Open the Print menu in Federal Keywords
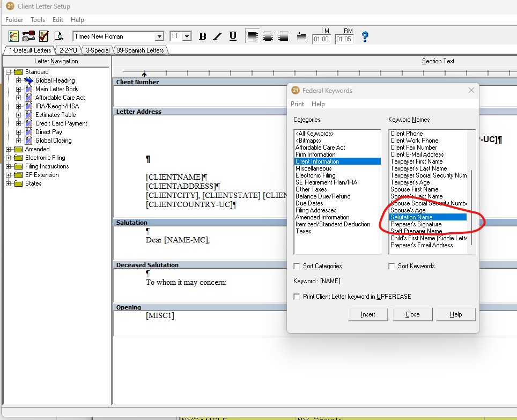The width and height of the screenshot is (517, 420). pyautogui.click(x=297, y=104)
